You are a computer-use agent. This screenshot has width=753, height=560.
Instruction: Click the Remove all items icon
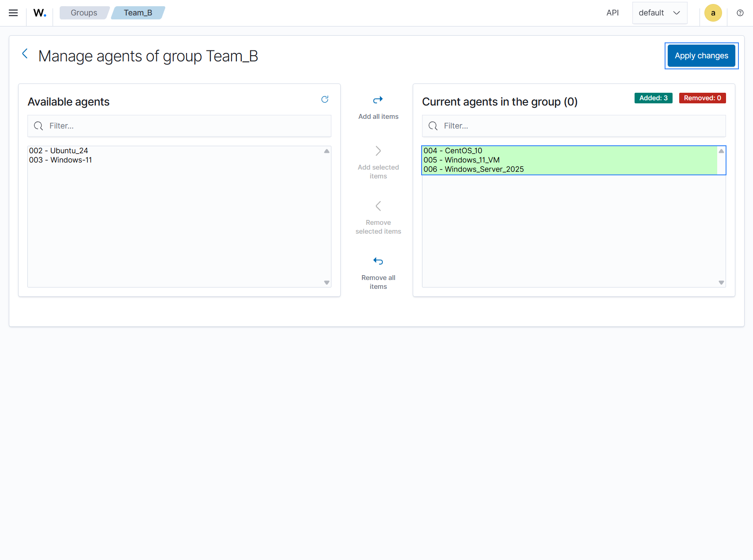click(378, 261)
